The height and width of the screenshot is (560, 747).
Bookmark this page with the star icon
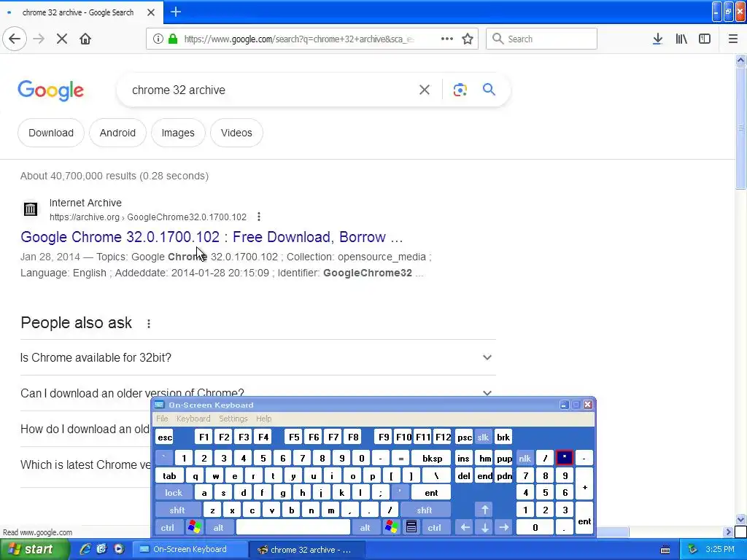point(468,39)
